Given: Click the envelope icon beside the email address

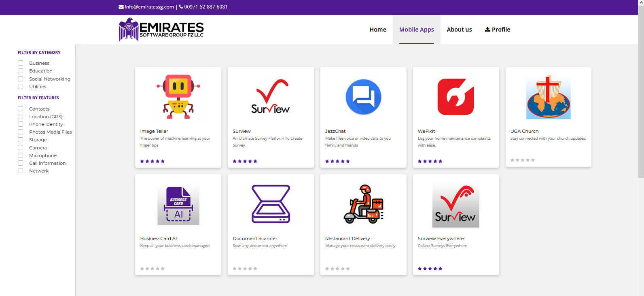Looking at the screenshot, I should coord(121,7).
